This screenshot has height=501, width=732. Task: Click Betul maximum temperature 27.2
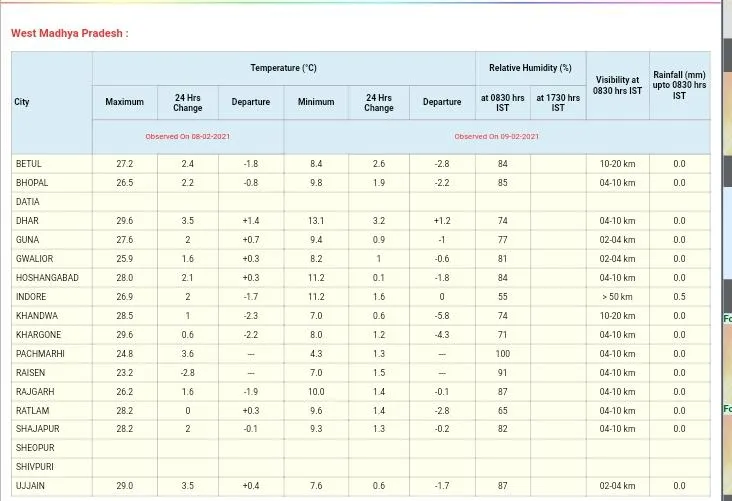pyautogui.click(x=125, y=164)
